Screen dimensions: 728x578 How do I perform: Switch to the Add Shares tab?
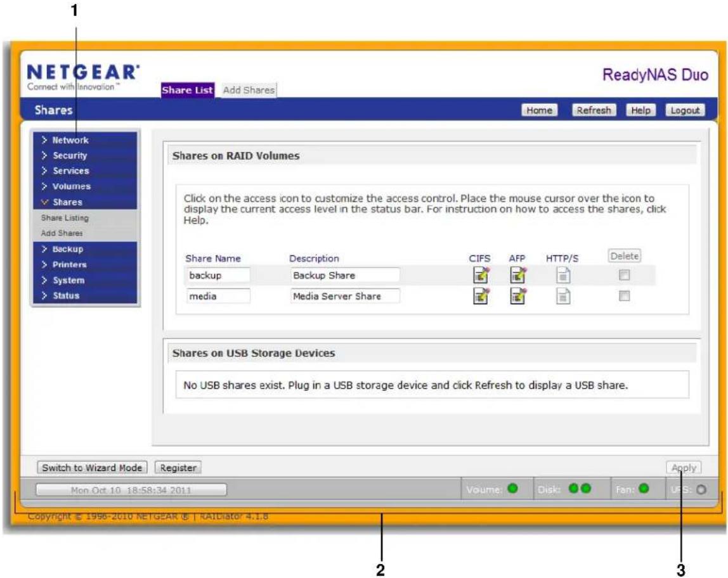[249, 90]
